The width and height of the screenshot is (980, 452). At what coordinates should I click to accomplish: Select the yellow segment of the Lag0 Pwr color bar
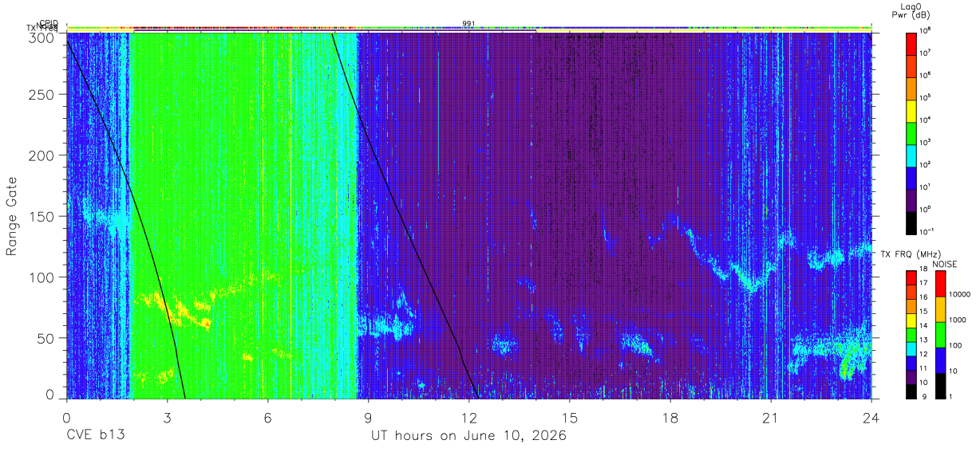910,109
